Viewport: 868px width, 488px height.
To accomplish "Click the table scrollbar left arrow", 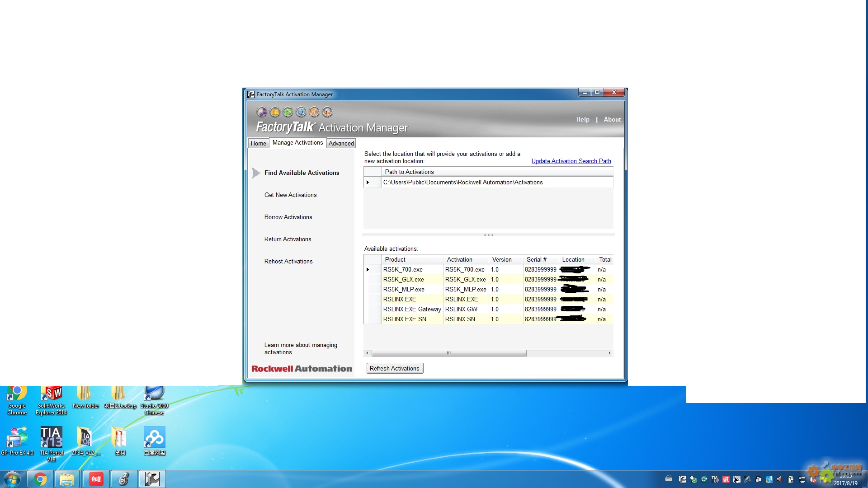I will [367, 353].
